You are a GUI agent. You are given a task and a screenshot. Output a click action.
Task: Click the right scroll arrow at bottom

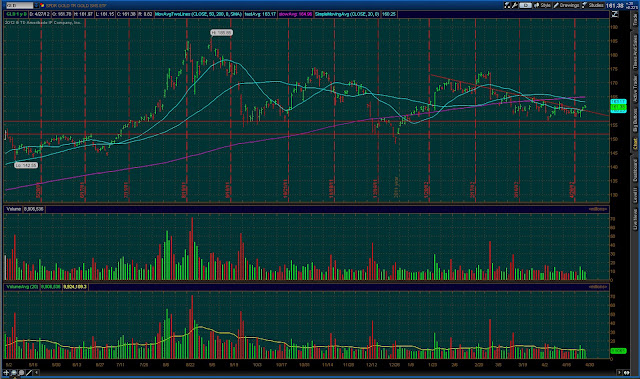click(620, 372)
